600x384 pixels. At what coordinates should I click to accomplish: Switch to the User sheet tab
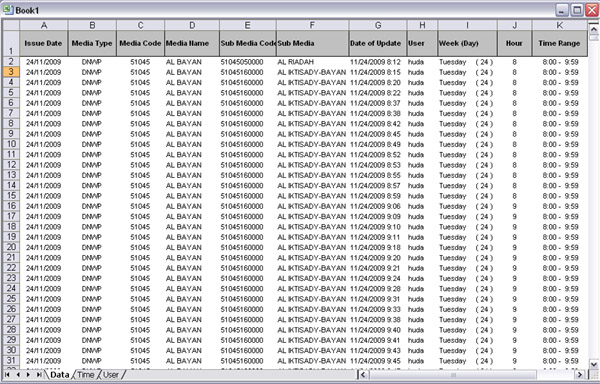tap(111, 375)
